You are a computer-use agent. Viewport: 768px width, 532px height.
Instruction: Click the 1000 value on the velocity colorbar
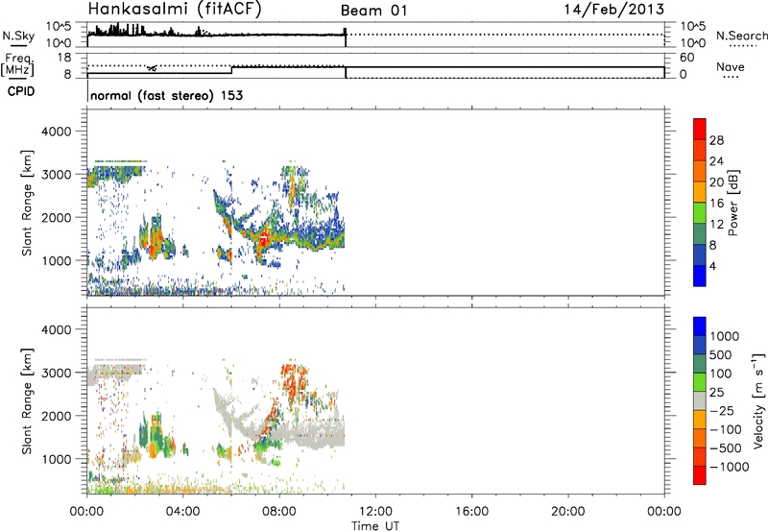click(x=724, y=336)
